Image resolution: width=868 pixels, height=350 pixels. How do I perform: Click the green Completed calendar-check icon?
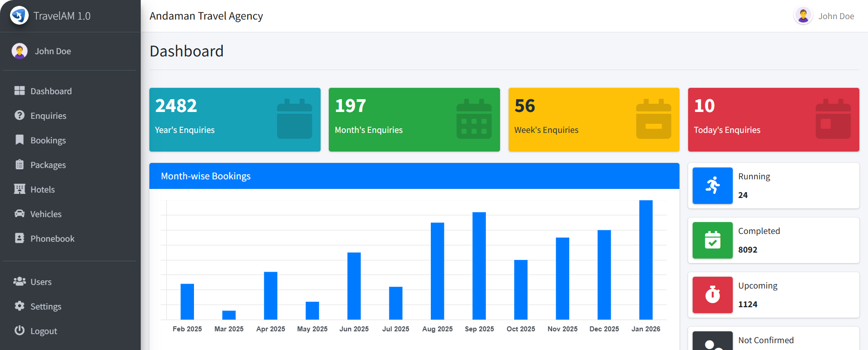tap(712, 240)
